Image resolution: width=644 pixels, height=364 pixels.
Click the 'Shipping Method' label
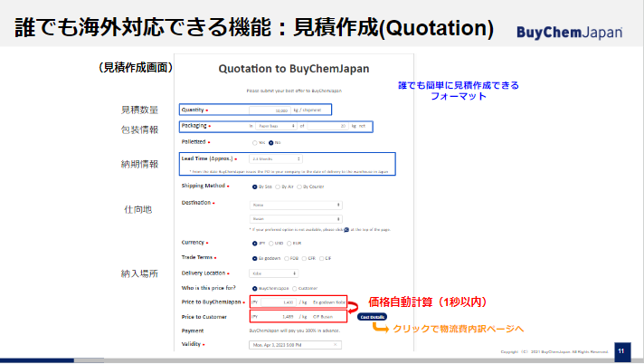204,186
